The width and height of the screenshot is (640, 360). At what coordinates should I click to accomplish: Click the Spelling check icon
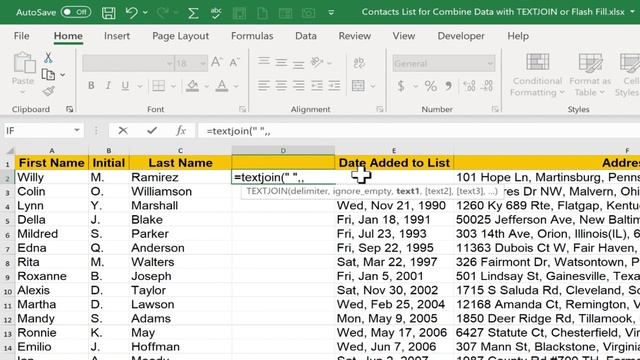(x=216, y=13)
